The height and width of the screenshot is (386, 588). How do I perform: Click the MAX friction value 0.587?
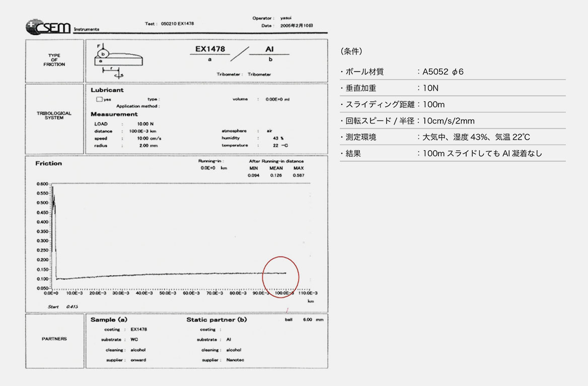[x=298, y=175]
